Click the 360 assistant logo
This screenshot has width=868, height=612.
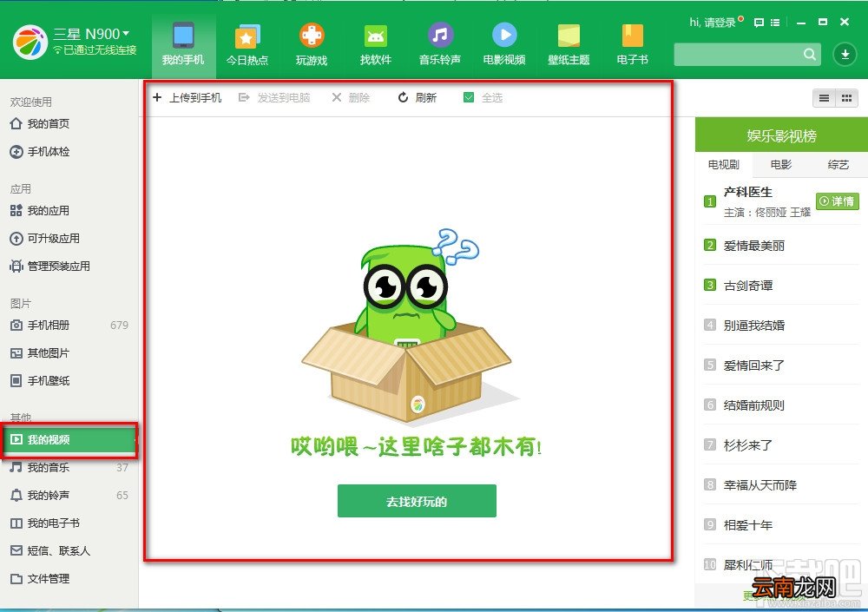click(30, 42)
